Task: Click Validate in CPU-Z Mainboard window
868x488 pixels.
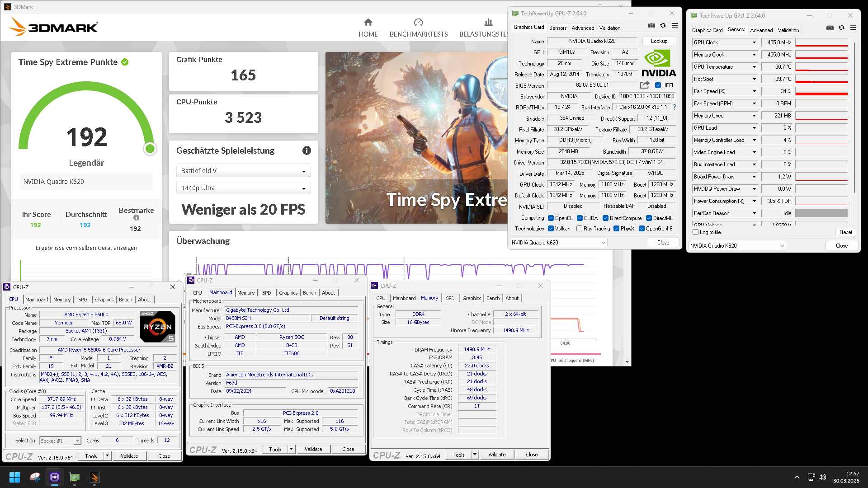Action: click(313, 449)
